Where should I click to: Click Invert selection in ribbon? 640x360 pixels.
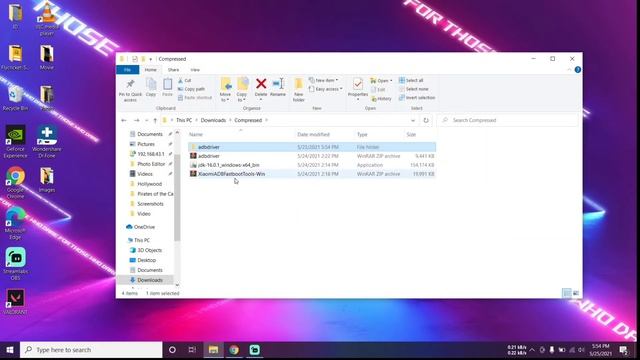pyautogui.click(x=417, y=98)
